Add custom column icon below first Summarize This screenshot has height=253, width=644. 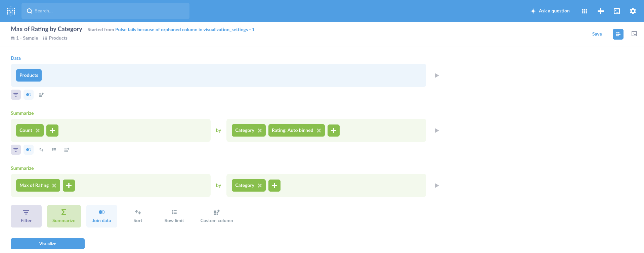[67, 150]
